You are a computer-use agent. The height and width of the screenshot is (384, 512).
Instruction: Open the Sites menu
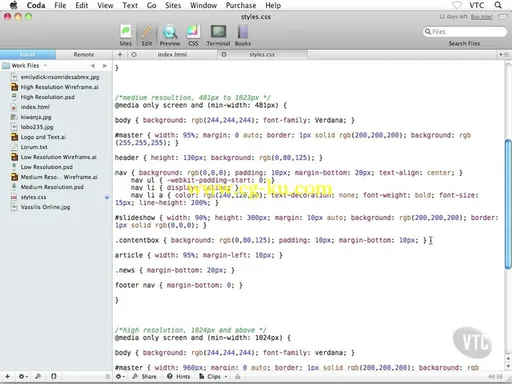pyautogui.click(x=173, y=5)
